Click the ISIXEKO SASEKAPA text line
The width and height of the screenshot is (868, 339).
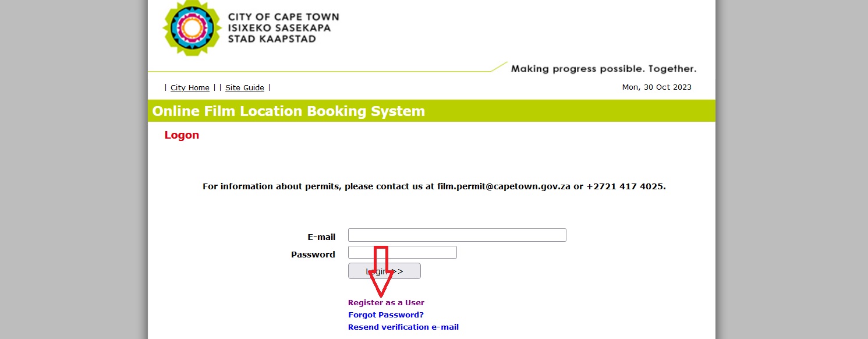click(x=279, y=28)
